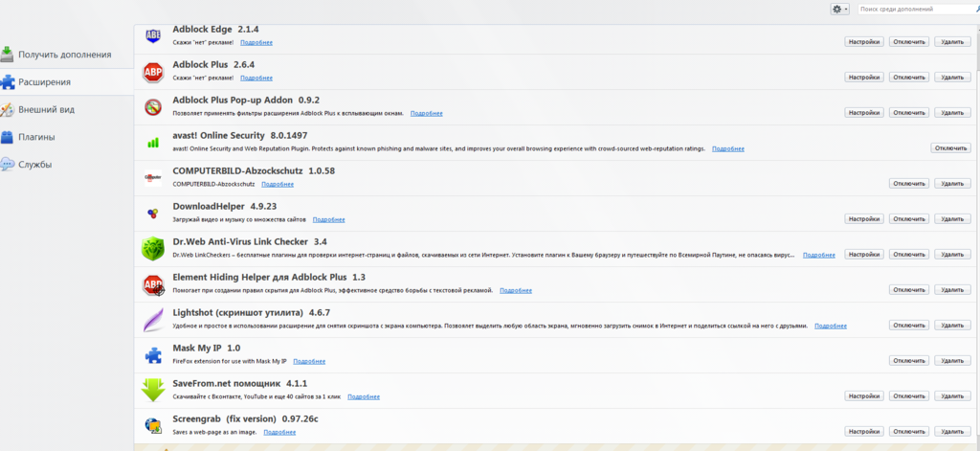Viewport: 980px width, 451px height.
Task: Open Настройки for Dr.Web Link Checker
Action: pos(864,255)
